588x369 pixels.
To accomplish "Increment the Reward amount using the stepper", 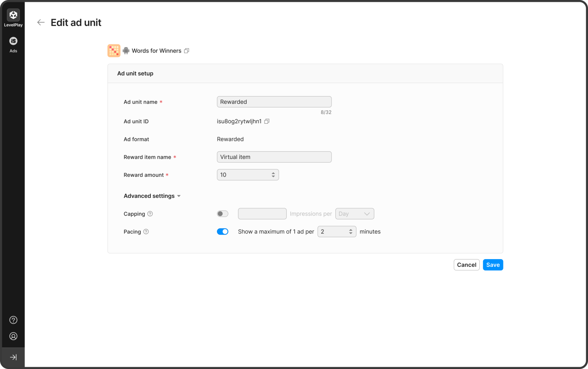I will pos(273,173).
